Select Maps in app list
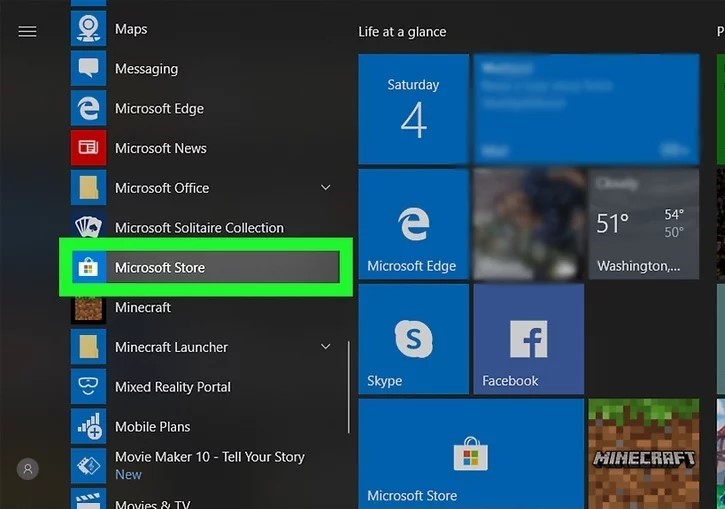This screenshot has width=725, height=509. pyautogui.click(x=131, y=29)
